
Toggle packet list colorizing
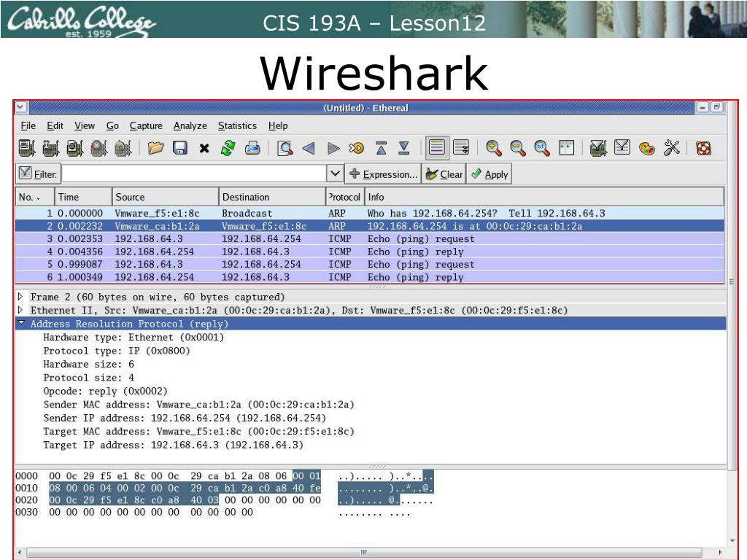(x=436, y=147)
